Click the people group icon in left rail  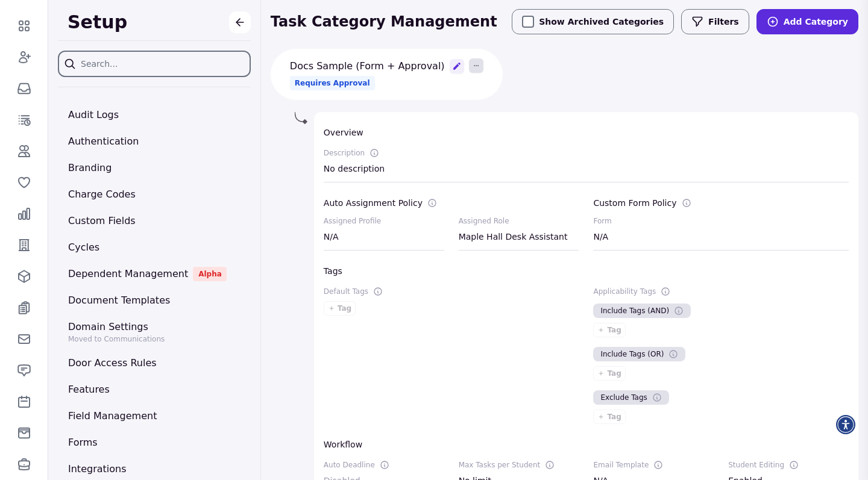click(24, 151)
